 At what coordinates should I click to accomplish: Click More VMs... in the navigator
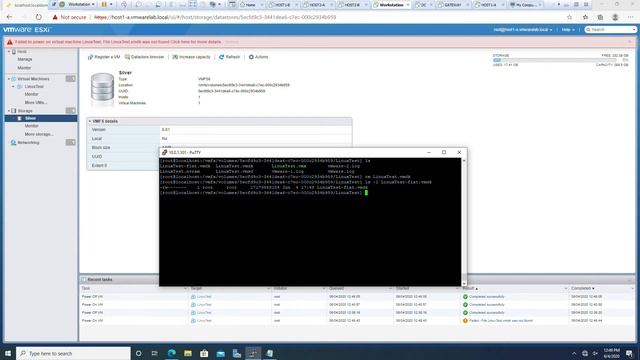click(36, 102)
